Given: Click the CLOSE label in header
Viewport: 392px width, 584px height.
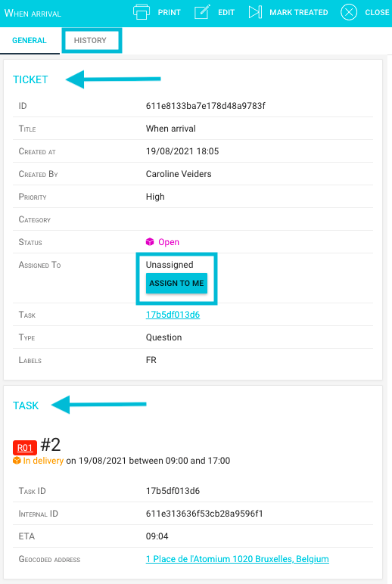Looking at the screenshot, I should (x=377, y=12).
